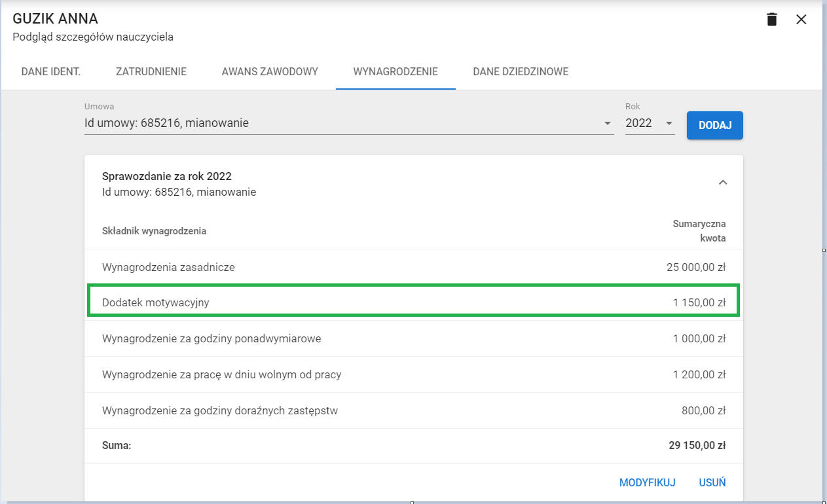Open the DANE DZIEDZINOWE tab
This screenshot has width=827, height=504.
click(x=521, y=72)
